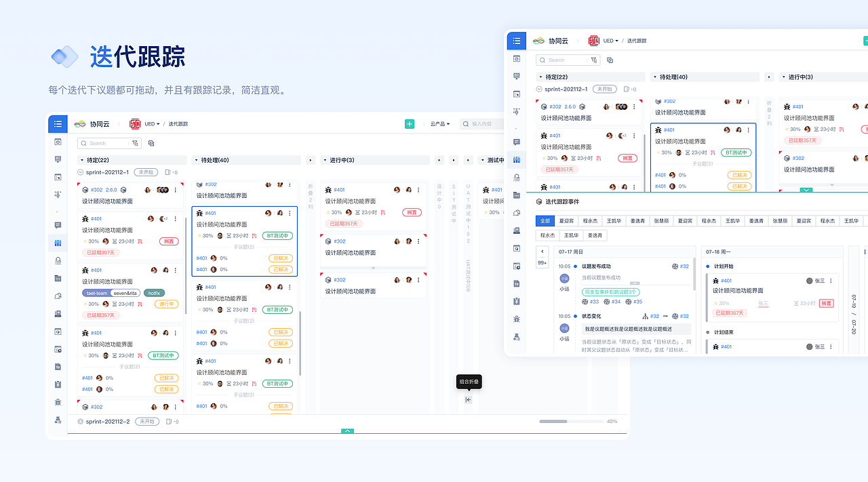Click the 07-18 周一 date header
This screenshot has width=868, height=482.
tap(718, 252)
